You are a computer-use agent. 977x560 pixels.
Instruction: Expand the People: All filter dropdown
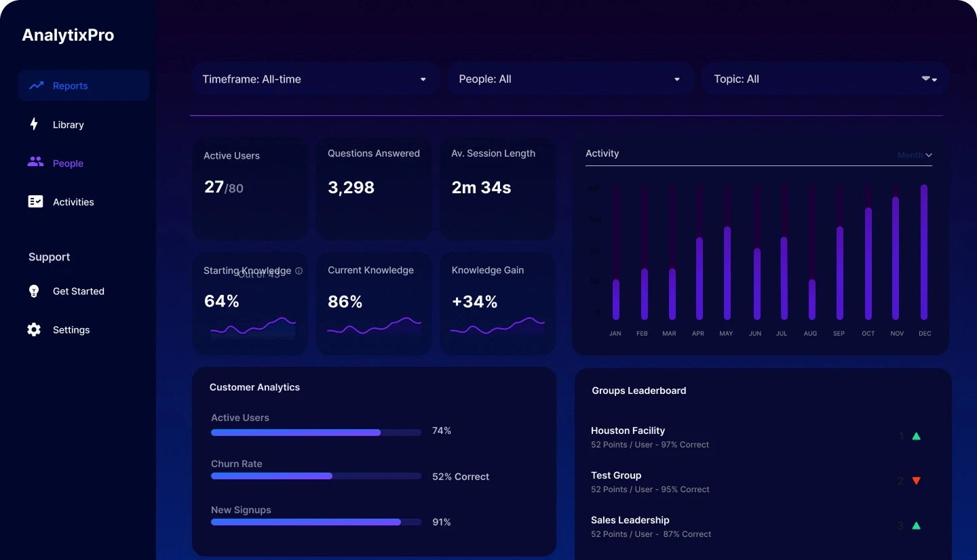[570, 79]
